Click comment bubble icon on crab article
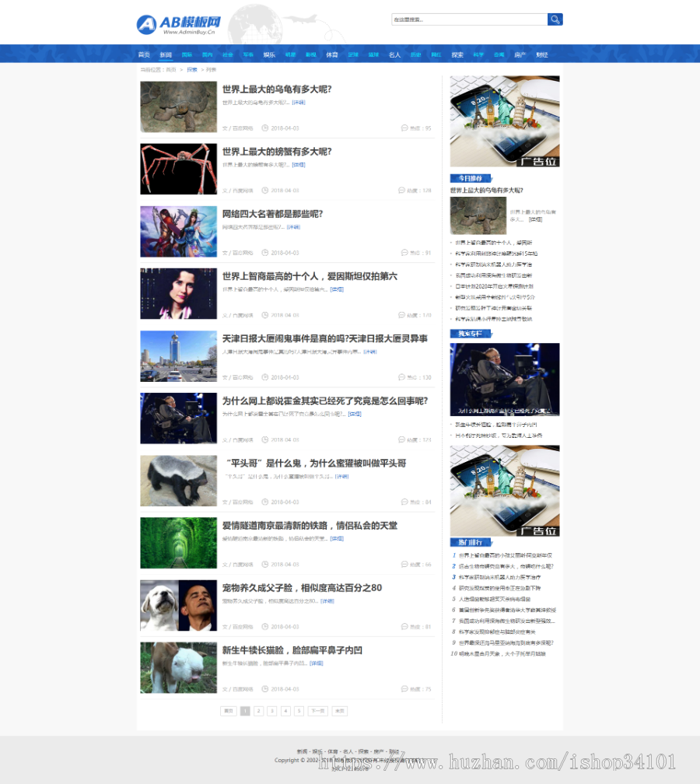The width and height of the screenshot is (700, 784). point(401,190)
